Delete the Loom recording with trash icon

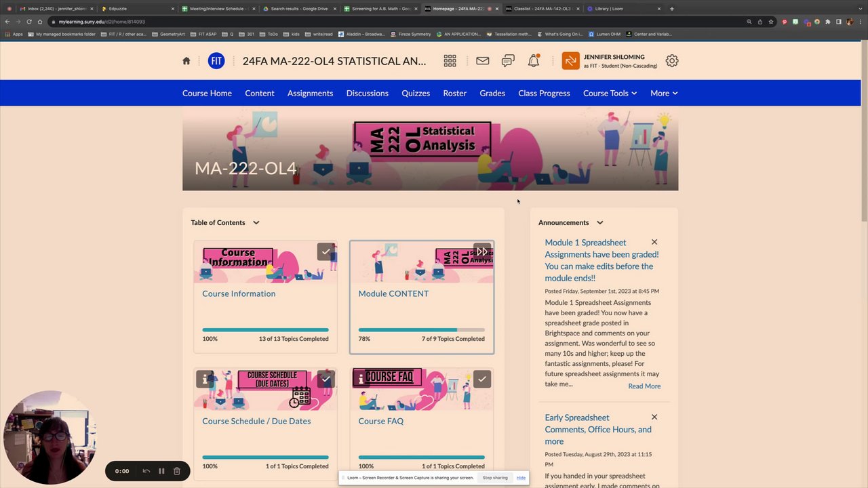[176, 471]
